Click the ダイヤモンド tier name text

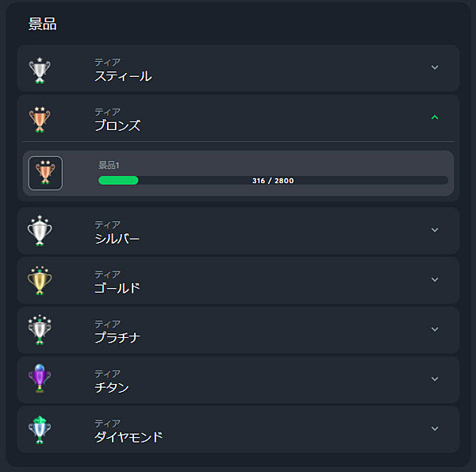click(129, 436)
